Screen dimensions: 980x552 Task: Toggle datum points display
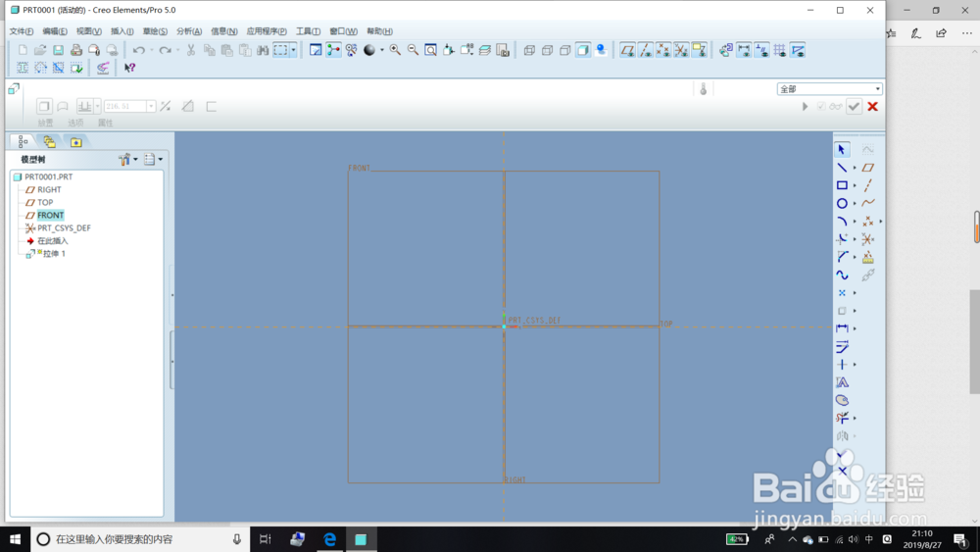(663, 50)
